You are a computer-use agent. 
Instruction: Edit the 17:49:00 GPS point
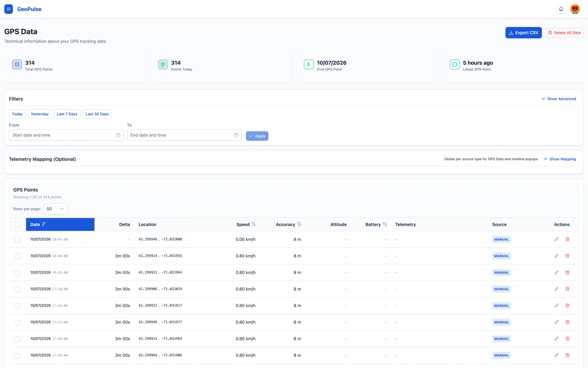pyautogui.click(x=556, y=339)
